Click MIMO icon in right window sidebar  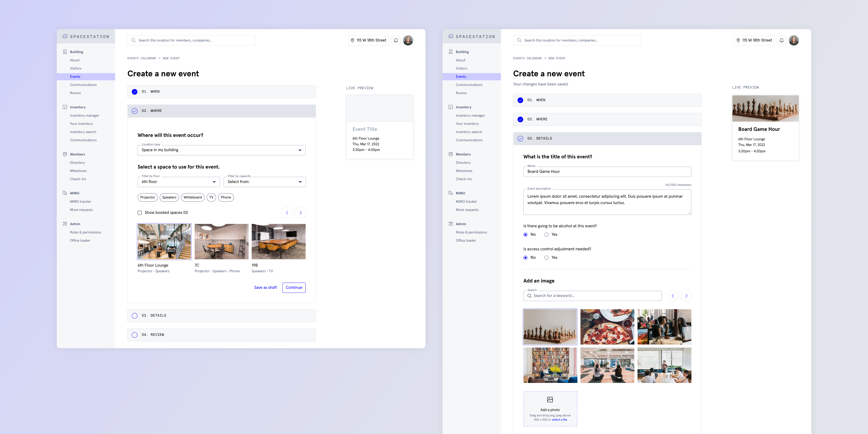pyautogui.click(x=450, y=193)
